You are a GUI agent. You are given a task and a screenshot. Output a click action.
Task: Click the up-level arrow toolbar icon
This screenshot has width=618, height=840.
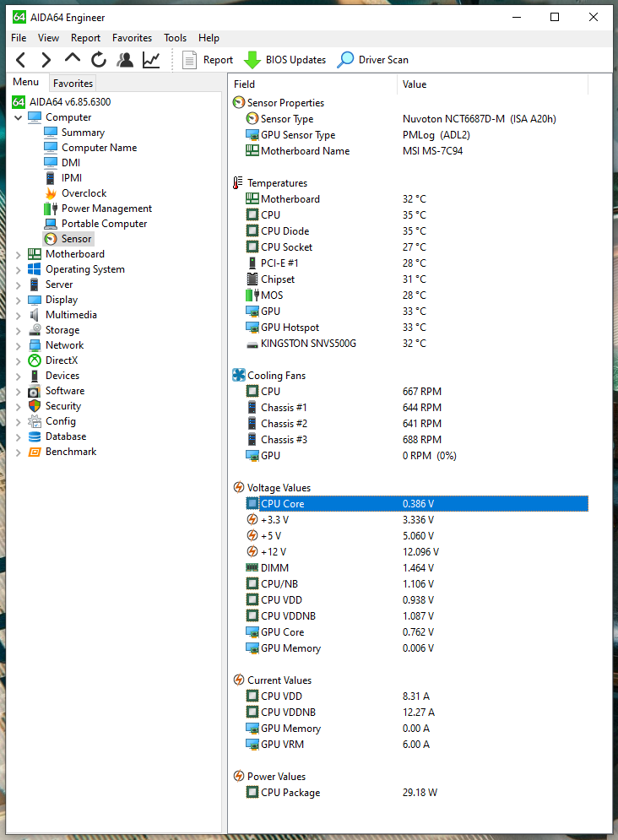click(x=73, y=58)
